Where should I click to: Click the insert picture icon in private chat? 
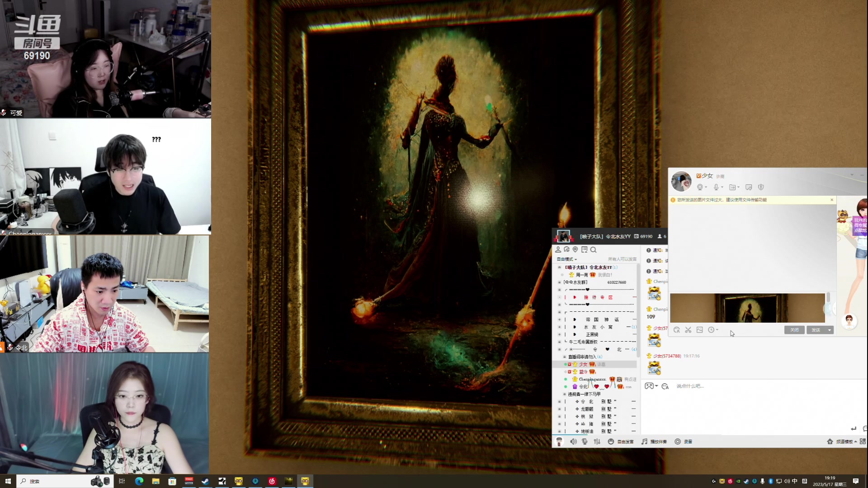(700, 330)
